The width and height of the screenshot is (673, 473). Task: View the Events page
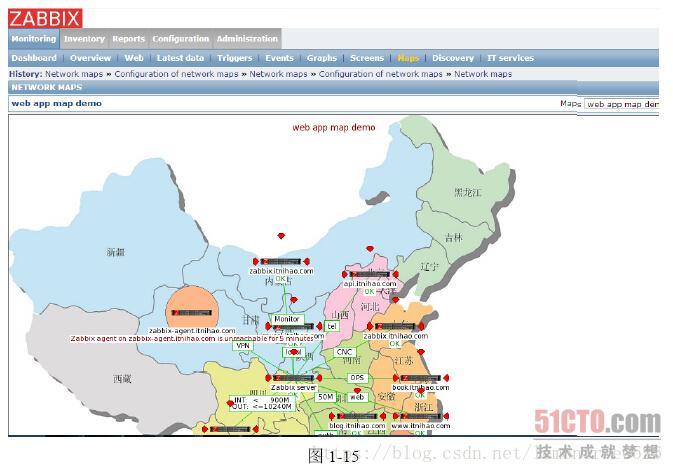coord(279,58)
